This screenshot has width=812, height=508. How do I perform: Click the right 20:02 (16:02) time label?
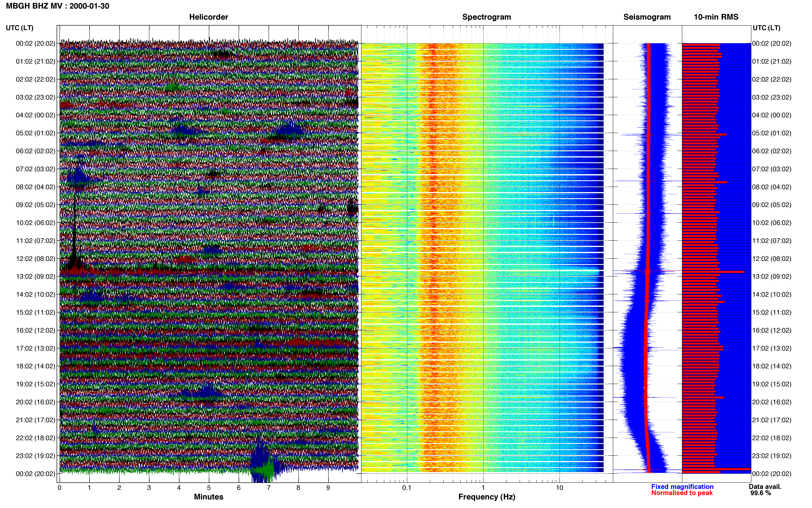click(x=772, y=402)
